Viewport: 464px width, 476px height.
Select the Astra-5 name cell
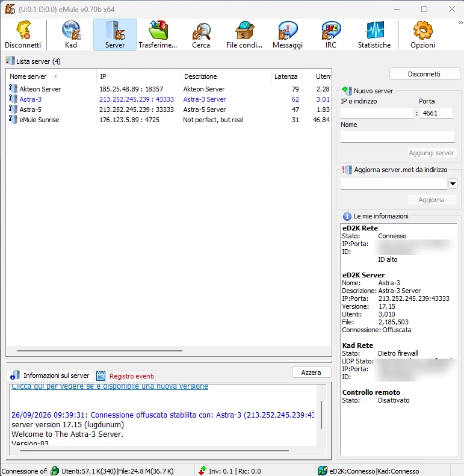click(30, 110)
